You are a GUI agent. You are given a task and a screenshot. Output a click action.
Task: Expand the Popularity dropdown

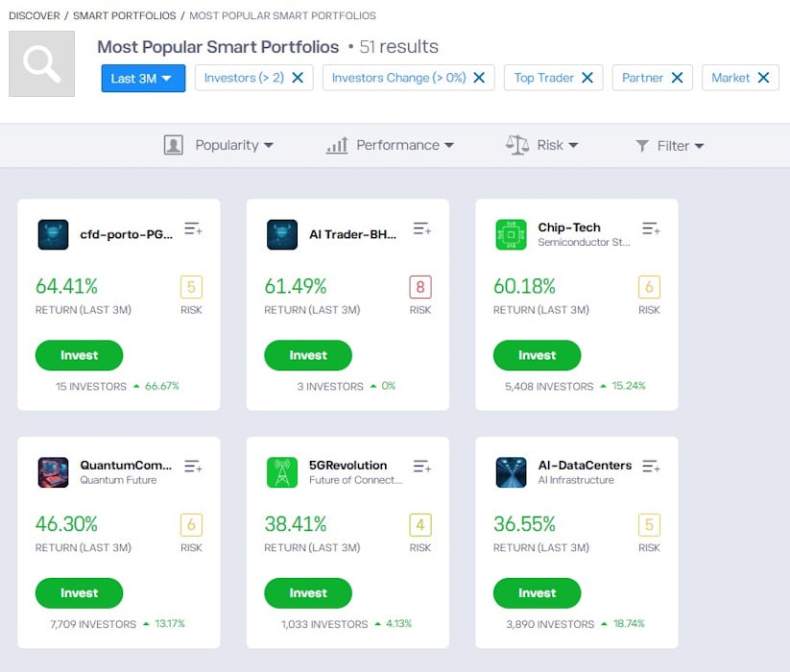click(234, 145)
